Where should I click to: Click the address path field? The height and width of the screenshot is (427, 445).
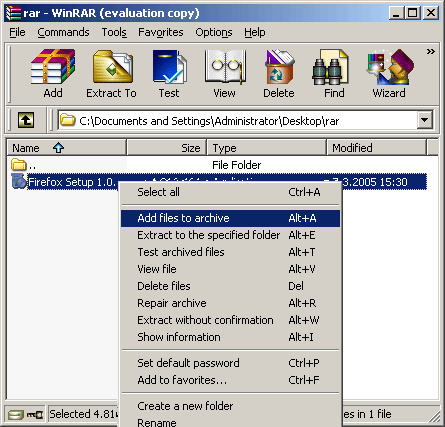coord(237,120)
